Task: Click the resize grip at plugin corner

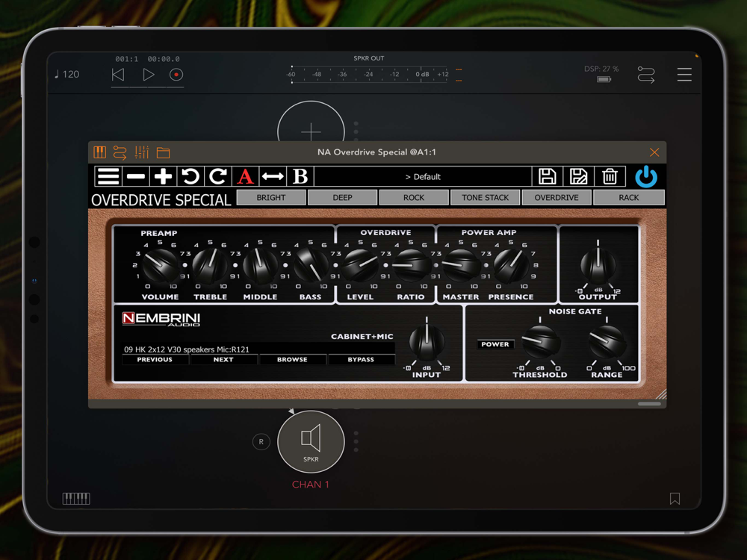Action: [661, 393]
